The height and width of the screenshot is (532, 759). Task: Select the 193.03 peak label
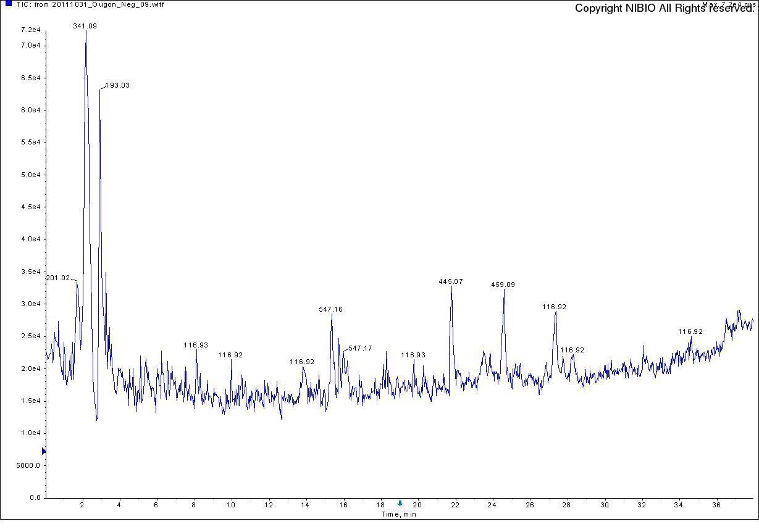click(117, 86)
